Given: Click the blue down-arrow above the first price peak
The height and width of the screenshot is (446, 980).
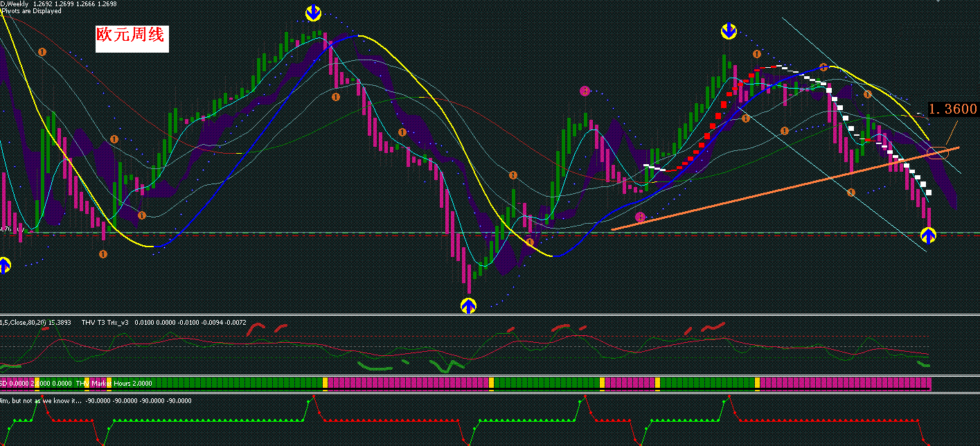Looking at the screenshot, I should [314, 12].
